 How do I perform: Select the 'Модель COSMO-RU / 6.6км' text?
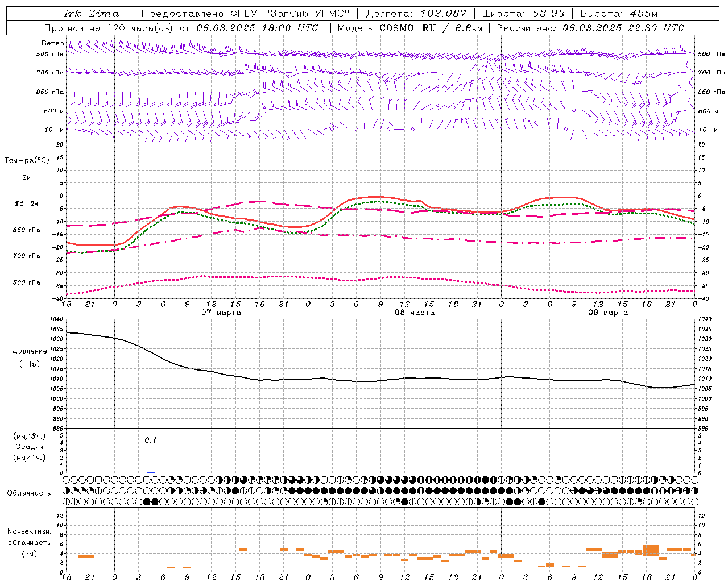coord(410,28)
